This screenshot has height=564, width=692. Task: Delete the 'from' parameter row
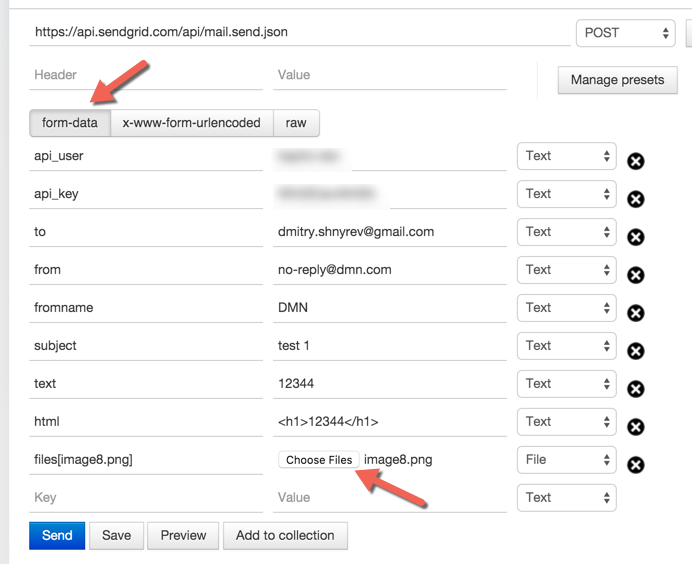[x=636, y=275]
